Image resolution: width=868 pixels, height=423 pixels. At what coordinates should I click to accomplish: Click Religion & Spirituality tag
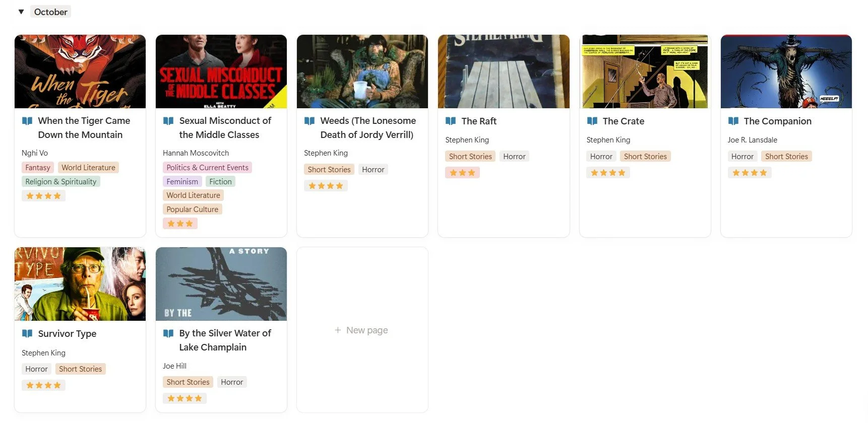coord(61,181)
